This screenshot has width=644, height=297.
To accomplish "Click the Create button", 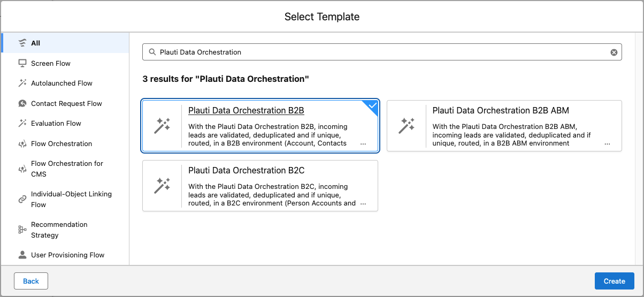I will (614, 281).
